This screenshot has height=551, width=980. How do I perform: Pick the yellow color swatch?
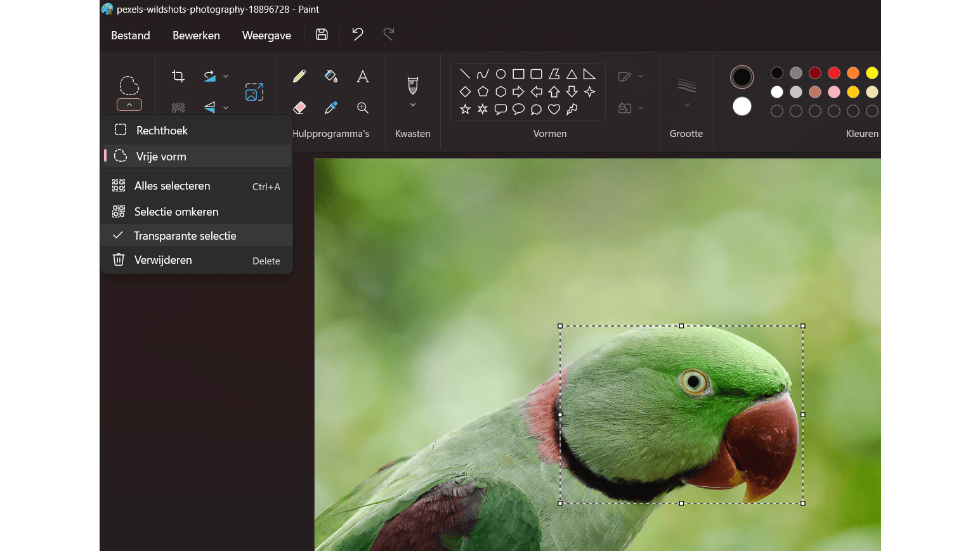(x=872, y=73)
